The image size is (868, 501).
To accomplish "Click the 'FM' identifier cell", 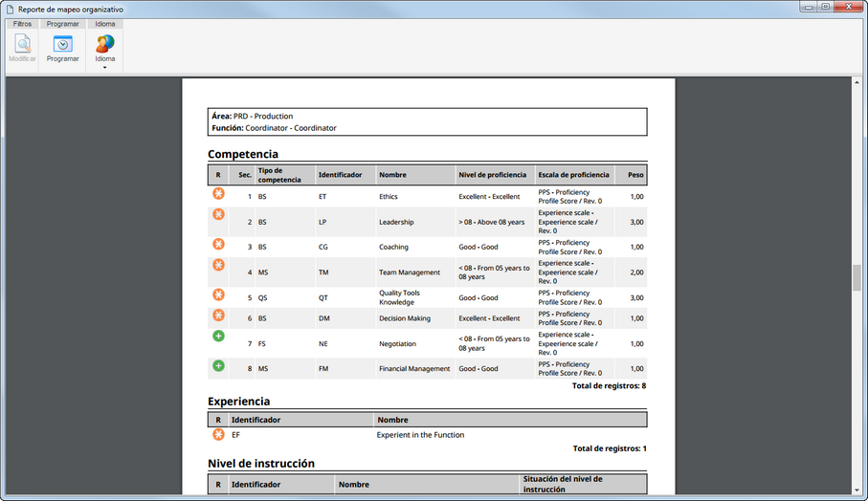I will tap(323, 368).
